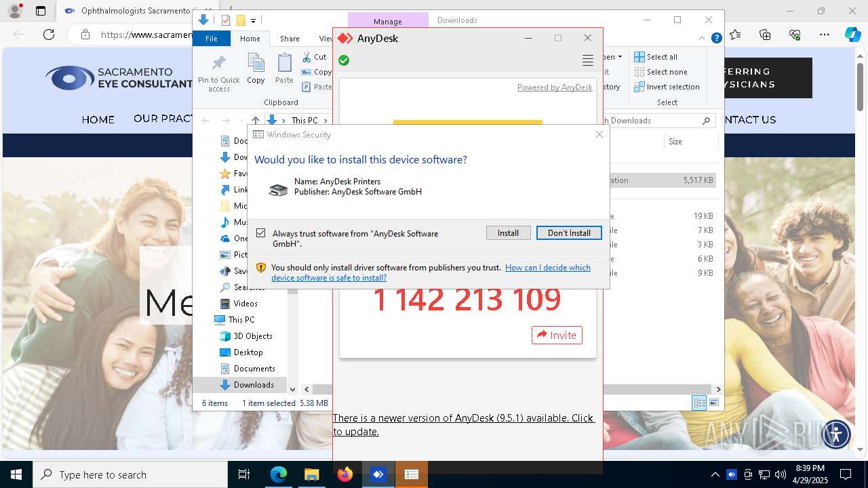868x488 pixels.
Task: Switch to large icons view layout
Action: (x=713, y=403)
